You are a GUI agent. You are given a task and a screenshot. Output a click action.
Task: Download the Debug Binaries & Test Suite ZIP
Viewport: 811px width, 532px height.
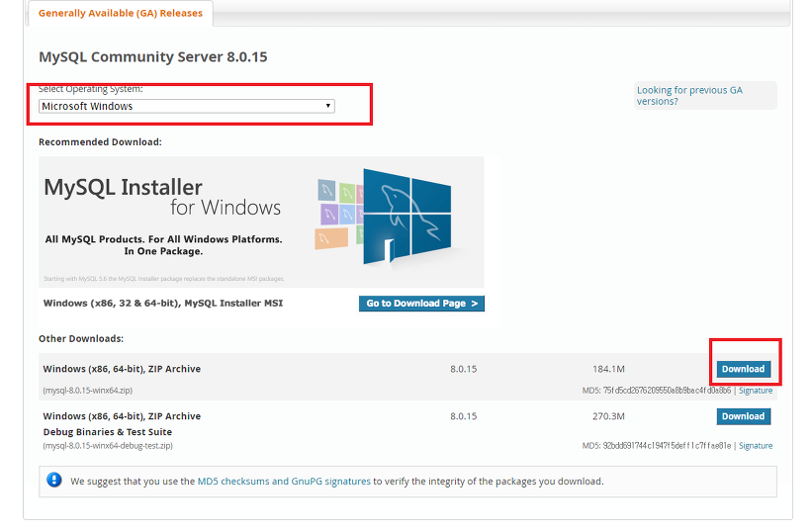(x=743, y=416)
